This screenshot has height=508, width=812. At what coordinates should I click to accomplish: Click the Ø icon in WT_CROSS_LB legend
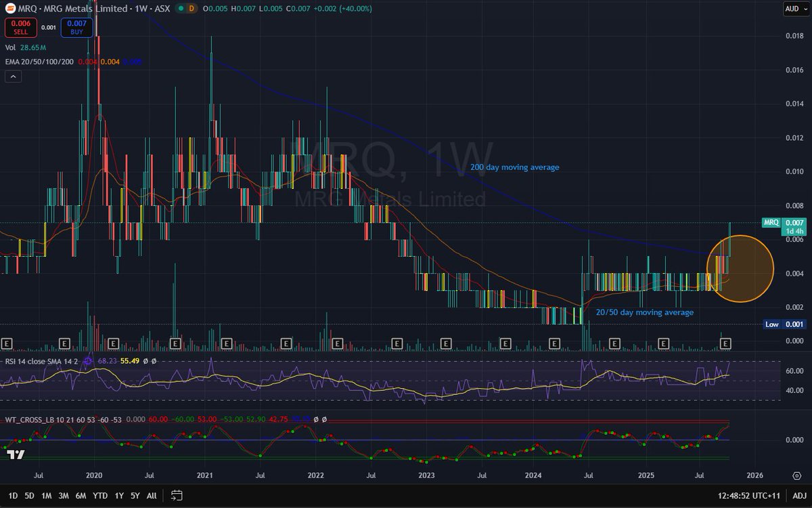coord(316,418)
